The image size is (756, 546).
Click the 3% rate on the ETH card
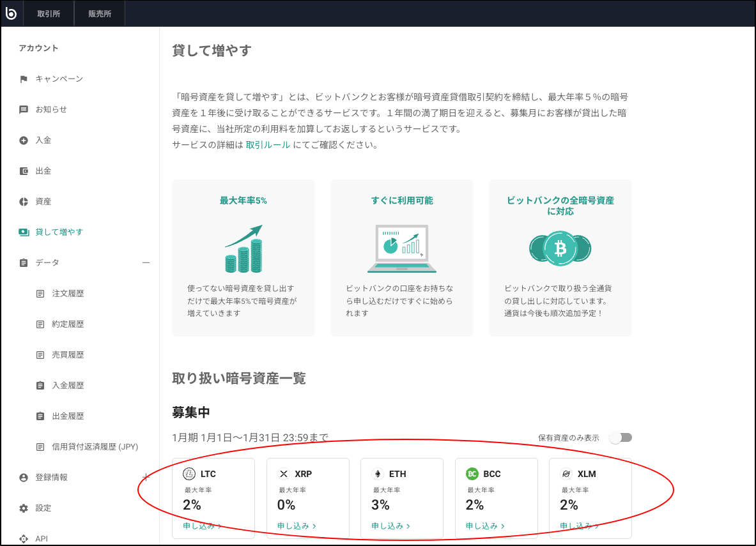pos(380,505)
